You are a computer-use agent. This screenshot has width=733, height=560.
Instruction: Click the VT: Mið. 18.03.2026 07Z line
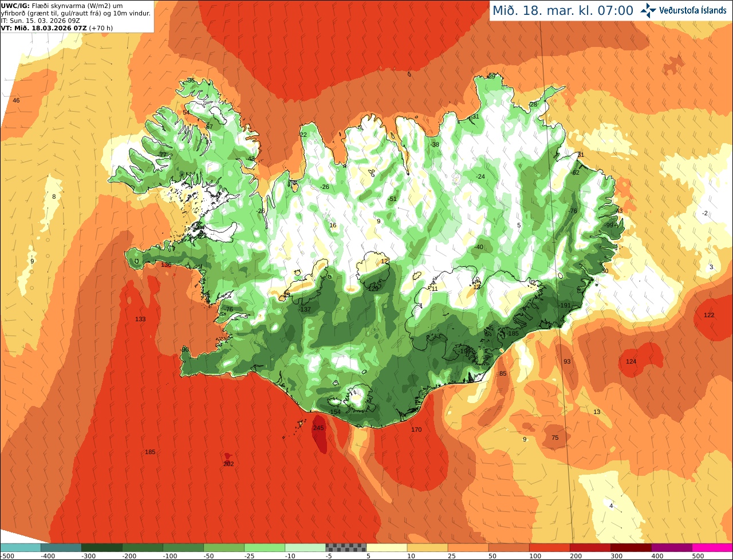point(57,27)
